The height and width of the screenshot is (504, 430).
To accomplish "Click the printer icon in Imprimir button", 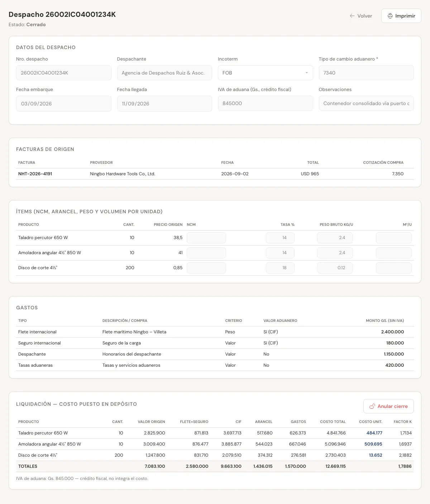I will (x=390, y=16).
